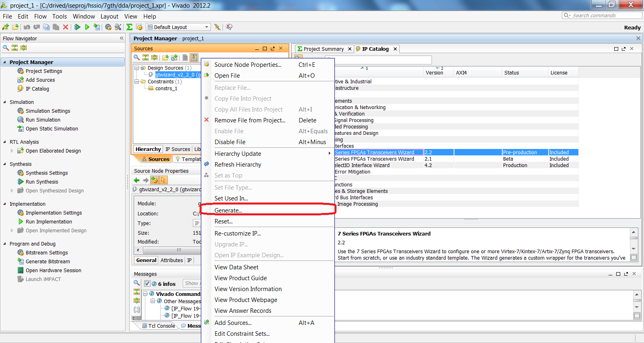Click the Messages panel search icon
The height and width of the screenshot is (343, 644).
137,283
